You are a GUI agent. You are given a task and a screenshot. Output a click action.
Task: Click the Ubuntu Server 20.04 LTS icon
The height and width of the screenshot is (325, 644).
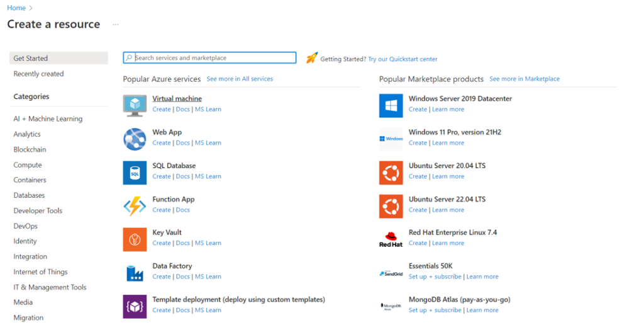click(x=391, y=173)
